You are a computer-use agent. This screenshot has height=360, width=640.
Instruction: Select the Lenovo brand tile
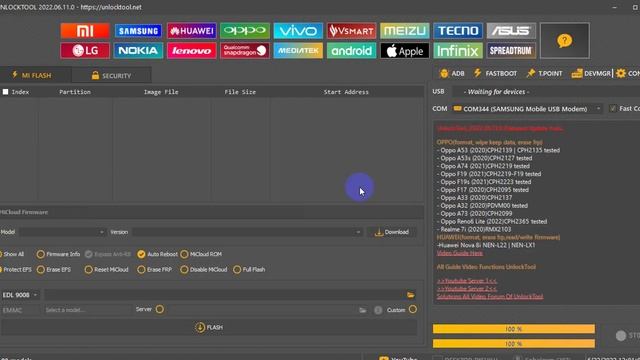[191, 51]
